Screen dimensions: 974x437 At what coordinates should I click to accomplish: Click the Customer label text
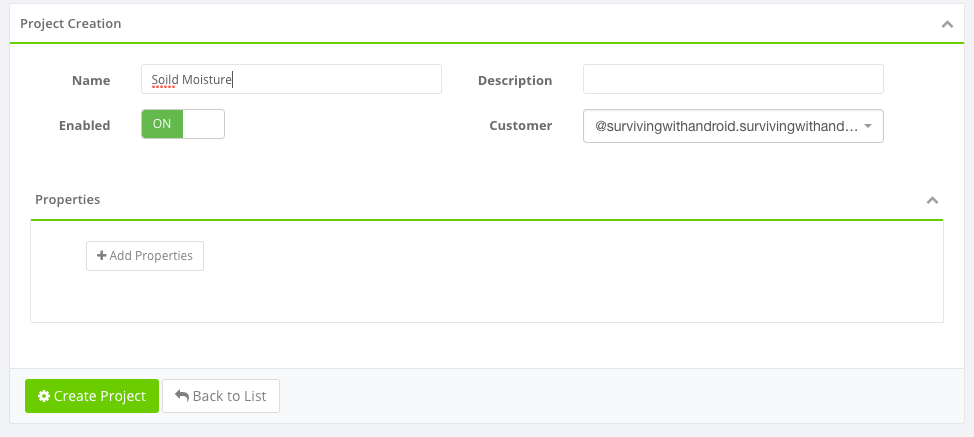tap(520, 126)
